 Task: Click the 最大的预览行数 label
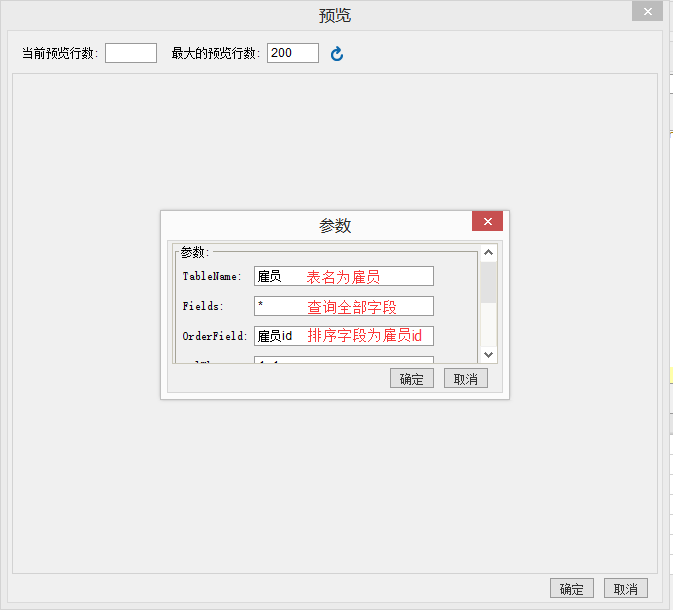(x=216, y=53)
